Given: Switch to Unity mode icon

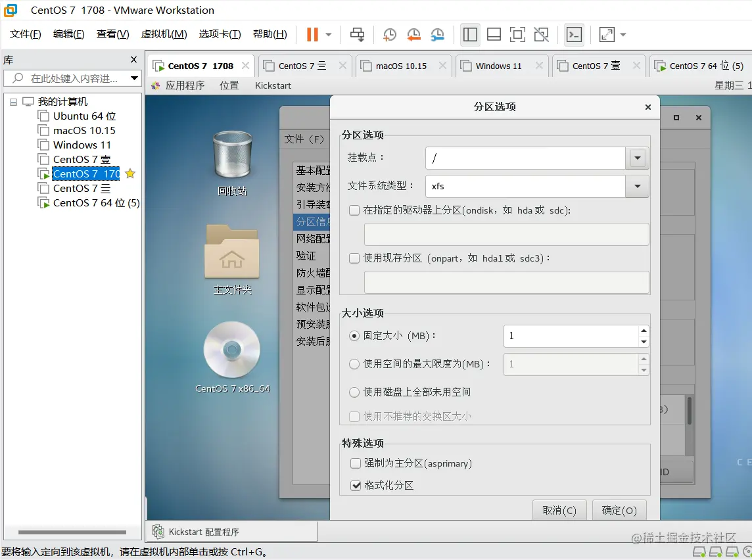Looking at the screenshot, I should coord(541,35).
